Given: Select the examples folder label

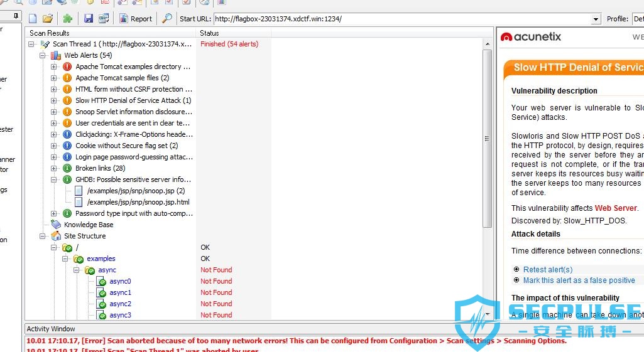Looking at the screenshot, I should [101, 259].
